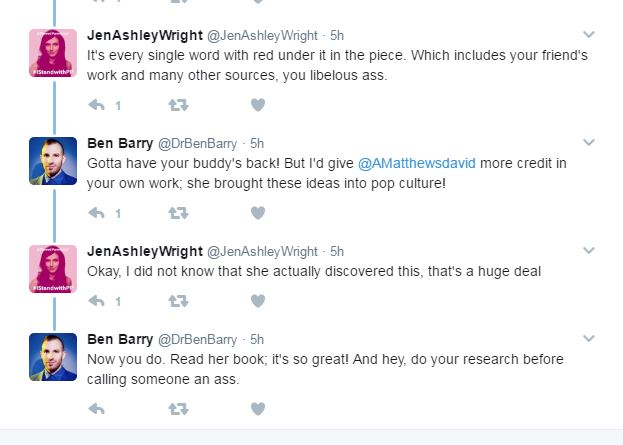Like the 'Okay, I did not know' tweet
Screen dimensions: 623x445
click(x=257, y=300)
